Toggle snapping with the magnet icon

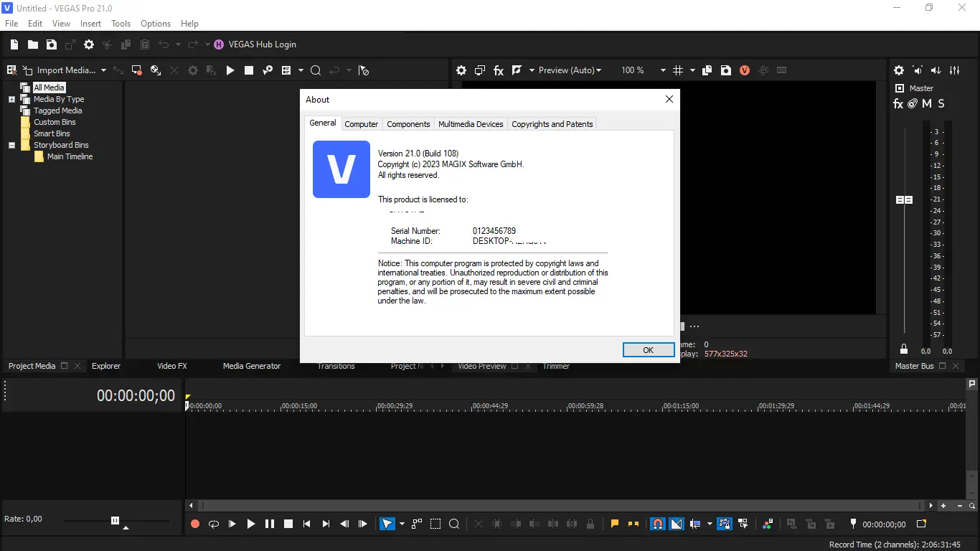click(x=657, y=524)
